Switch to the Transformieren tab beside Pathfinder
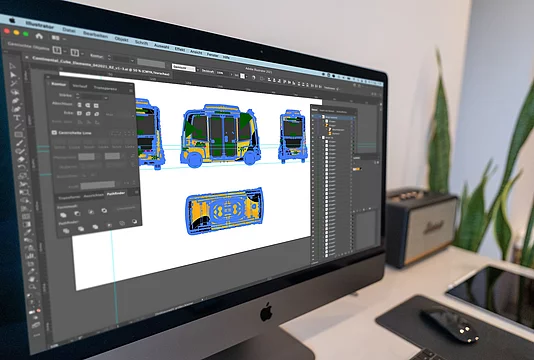Viewport: 534px width, 360px height. 69,197
